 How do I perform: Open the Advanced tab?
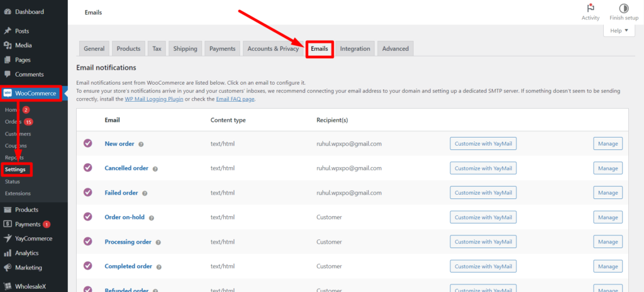(396, 48)
